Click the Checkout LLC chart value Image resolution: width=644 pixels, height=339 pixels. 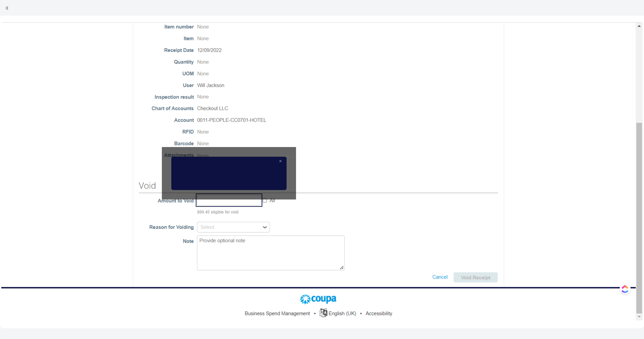click(x=213, y=108)
